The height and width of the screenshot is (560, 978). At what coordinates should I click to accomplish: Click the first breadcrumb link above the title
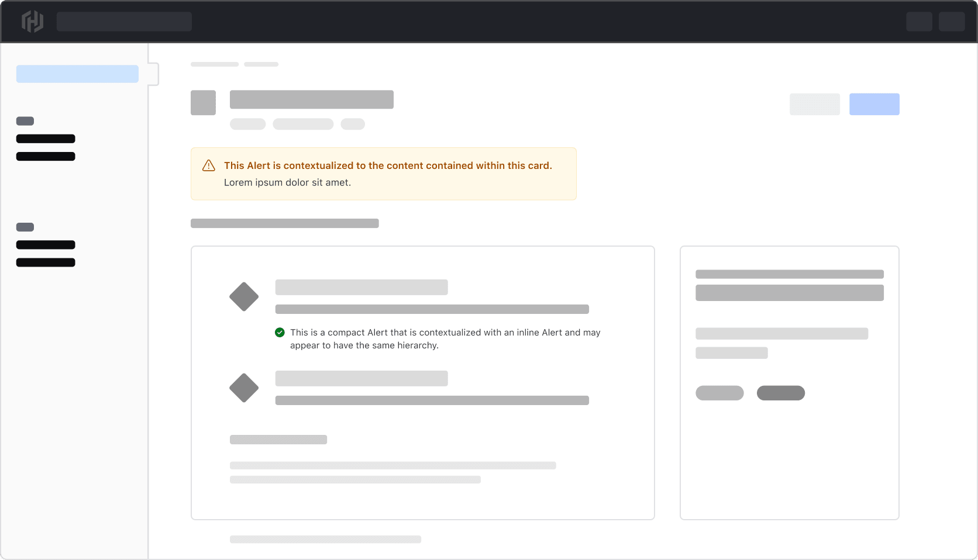(214, 64)
